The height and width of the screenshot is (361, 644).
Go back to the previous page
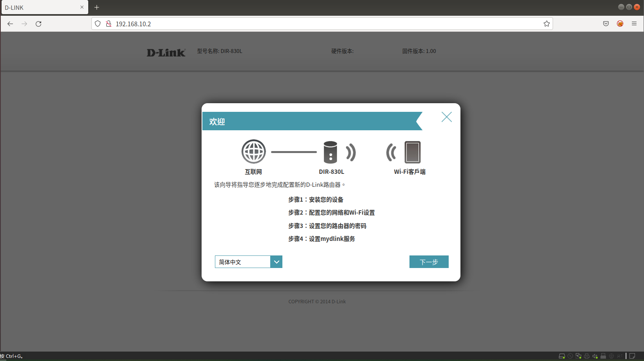(x=10, y=24)
